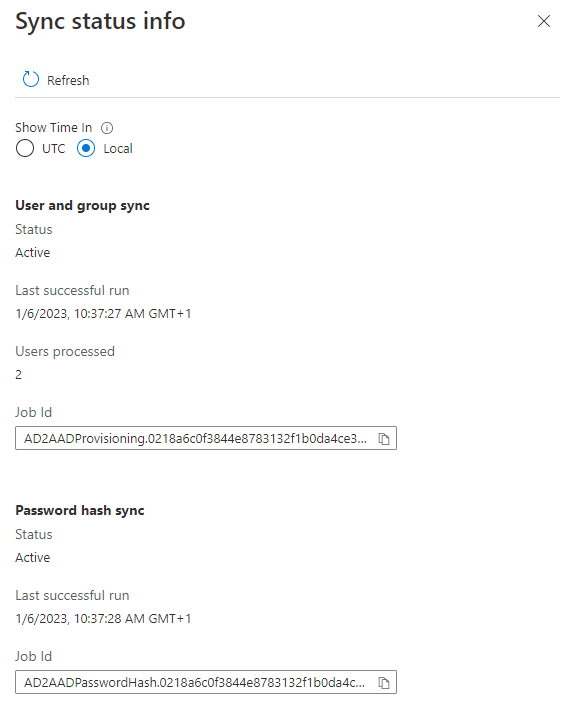Select the Local radio button
This screenshot has width=562, height=711.
[86, 148]
